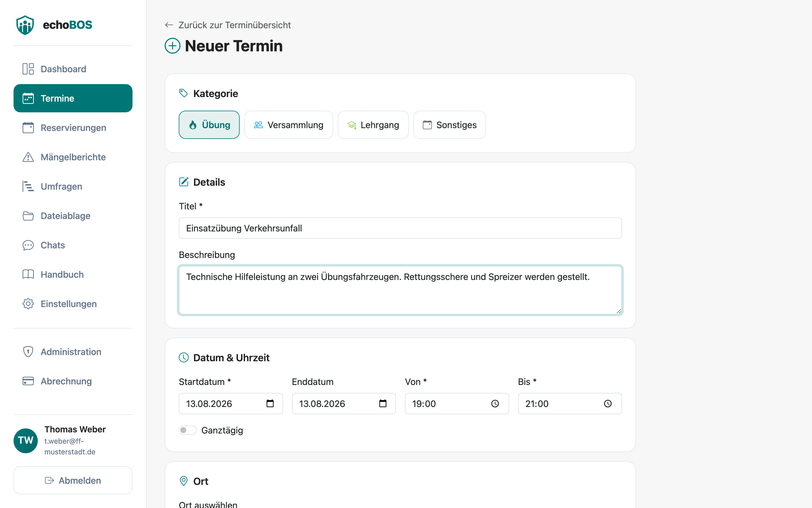Click the Abrechnung card icon
This screenshot has height=508, width=812.
[28, 381]
